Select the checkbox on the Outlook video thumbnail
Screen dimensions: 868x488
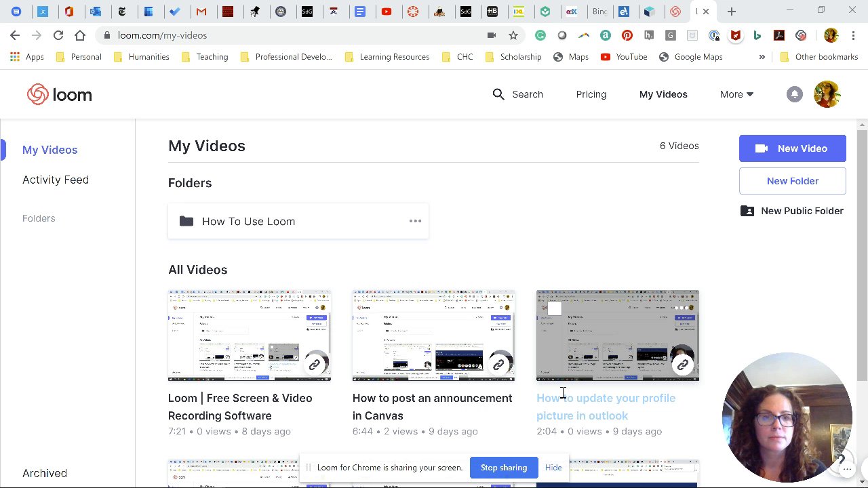555,309
